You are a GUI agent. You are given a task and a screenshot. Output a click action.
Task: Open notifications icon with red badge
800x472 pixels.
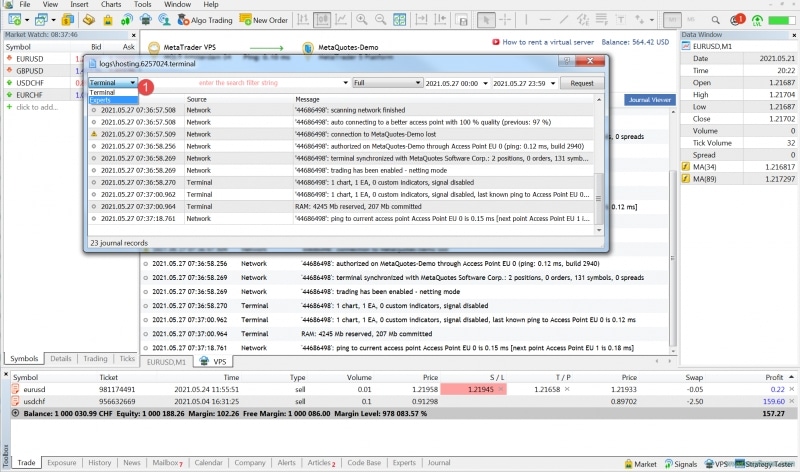click(737, 20)
